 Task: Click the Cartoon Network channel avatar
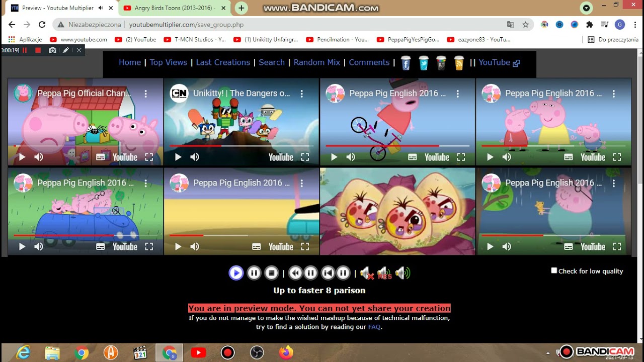(179, 94)
